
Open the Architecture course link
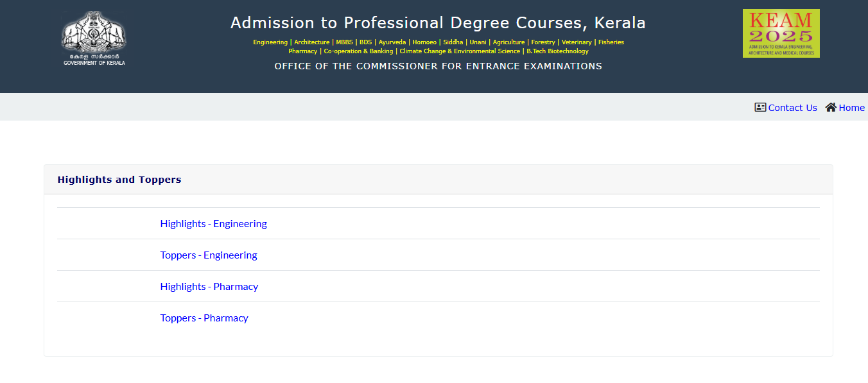(312, 42)
